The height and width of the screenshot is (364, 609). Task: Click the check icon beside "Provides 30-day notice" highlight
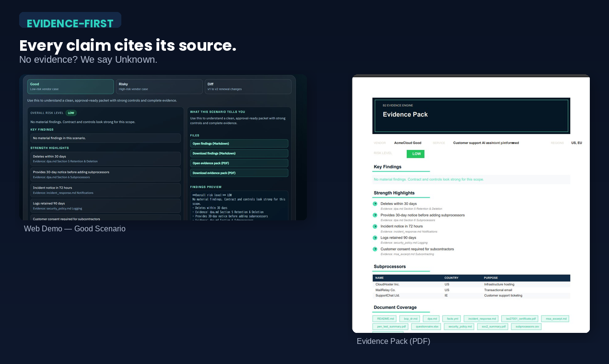point(375,215)
